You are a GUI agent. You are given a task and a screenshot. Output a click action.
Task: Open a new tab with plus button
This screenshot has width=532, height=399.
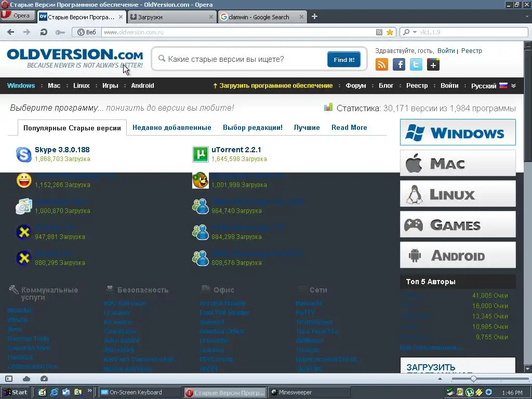click(314, 17)
